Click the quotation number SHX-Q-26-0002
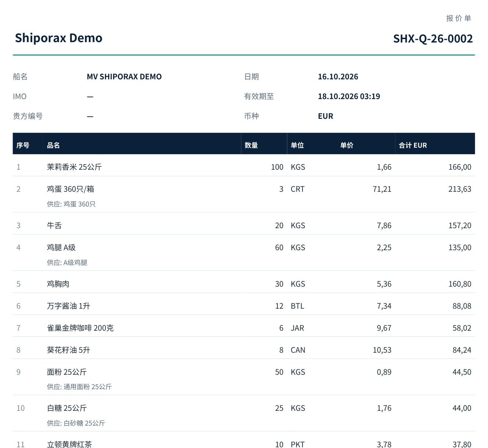Image resolution: width=488 pixels, height=448 pixels. pos(433,38)
